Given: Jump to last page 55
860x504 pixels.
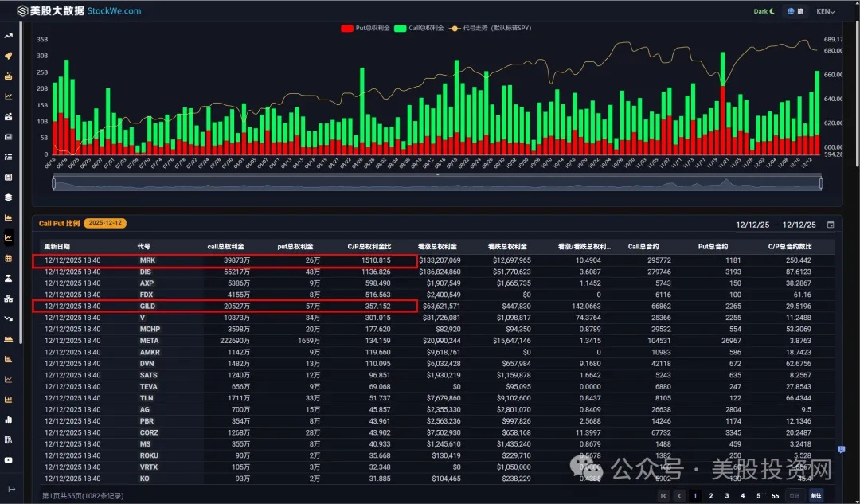Looking at the screenshot, I should (775, 495).
